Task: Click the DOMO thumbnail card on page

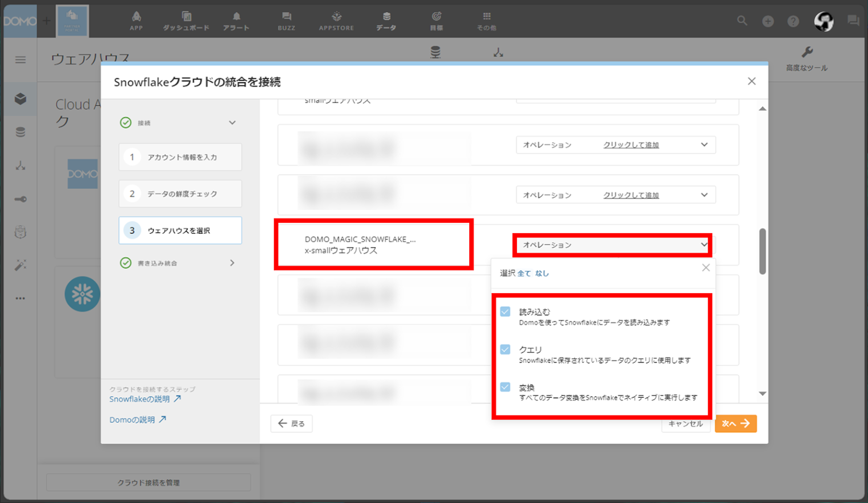Action: [x=83, y=174]
